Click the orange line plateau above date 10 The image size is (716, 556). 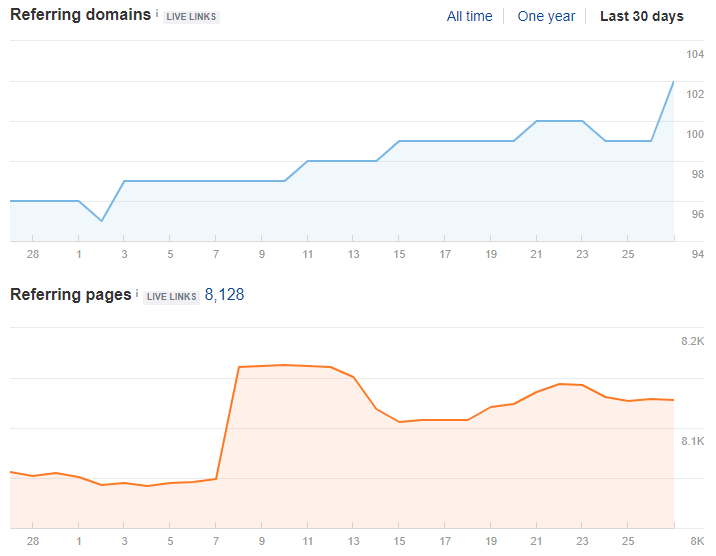(284, 365)
